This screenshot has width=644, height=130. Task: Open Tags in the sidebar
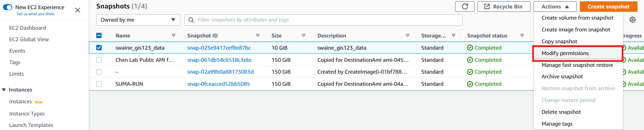pyautogui.click(x=15, y=62)
